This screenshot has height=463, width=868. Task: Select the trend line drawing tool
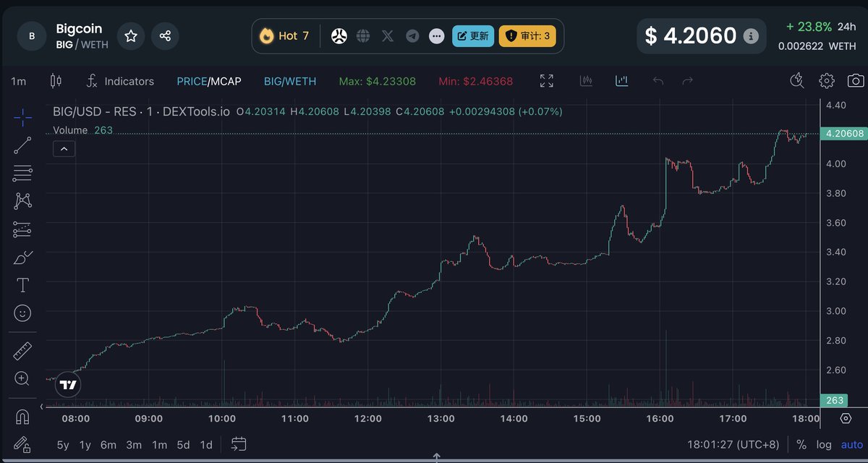(22, 145)
